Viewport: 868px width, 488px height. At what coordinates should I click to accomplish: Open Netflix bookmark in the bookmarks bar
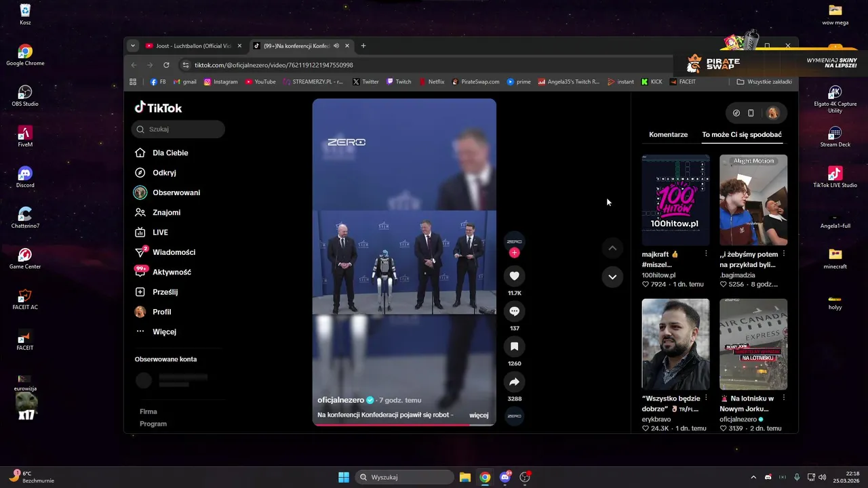[x=431, y=81]
